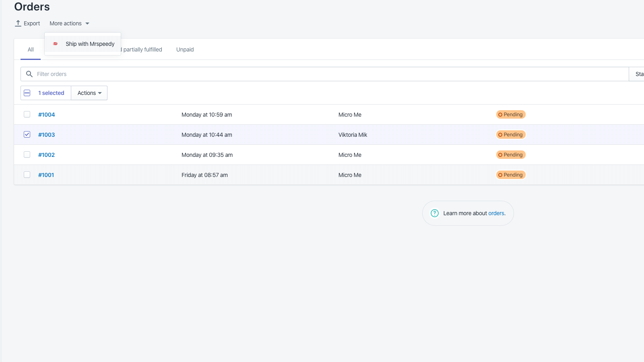Click the Mrspeedy logo icon
The width and height of the screenshot is (644, 362).
click(56, 44)
